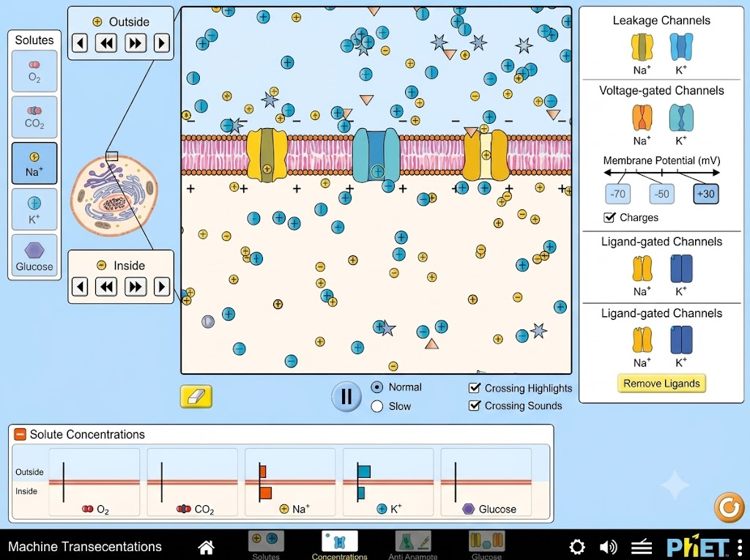Remove one solute from Outside with single left arrow
The image size is (750, 560).
pyautogui.click(x=80, y=43)
